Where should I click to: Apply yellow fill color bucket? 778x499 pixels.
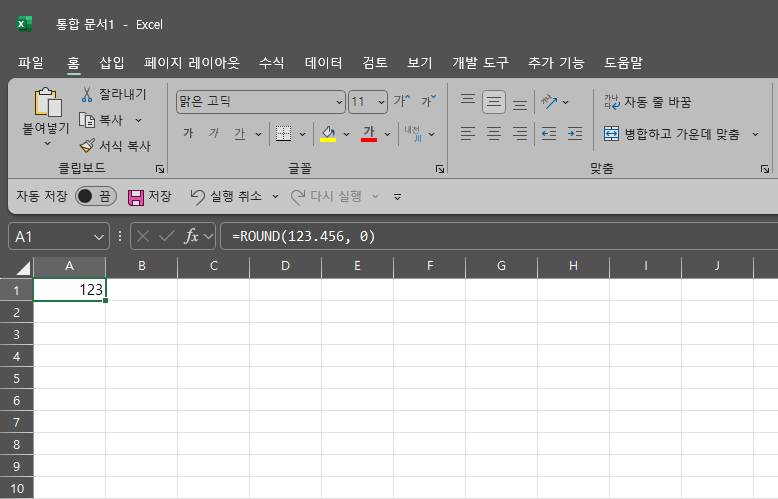pyautogui.click(x=328, y=133)
